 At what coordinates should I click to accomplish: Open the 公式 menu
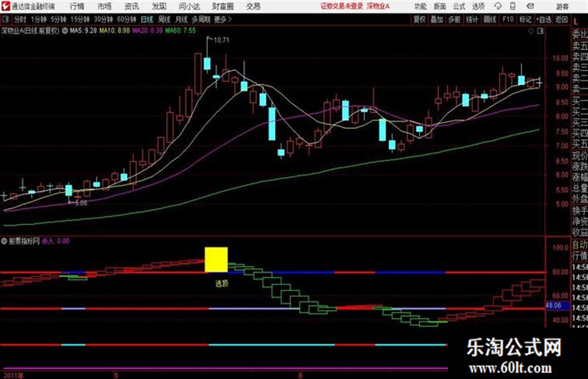459,6
